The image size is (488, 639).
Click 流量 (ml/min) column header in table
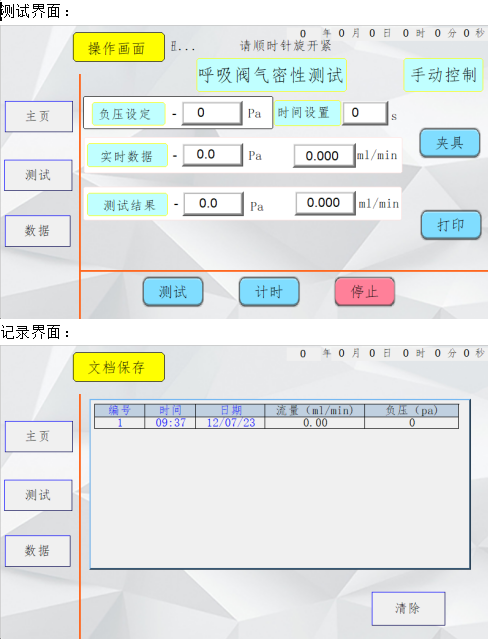click(314, 410)
